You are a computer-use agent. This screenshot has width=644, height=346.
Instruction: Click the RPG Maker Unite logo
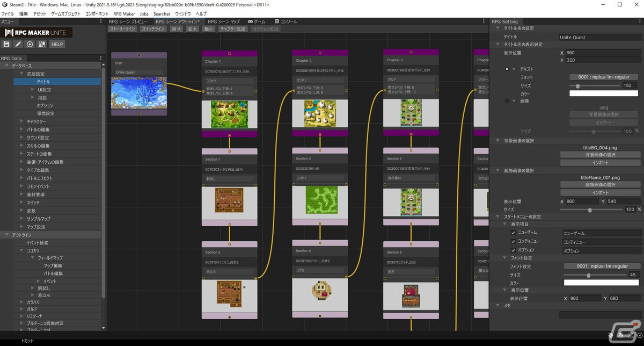pyautogui.click(x=37, y=32)
